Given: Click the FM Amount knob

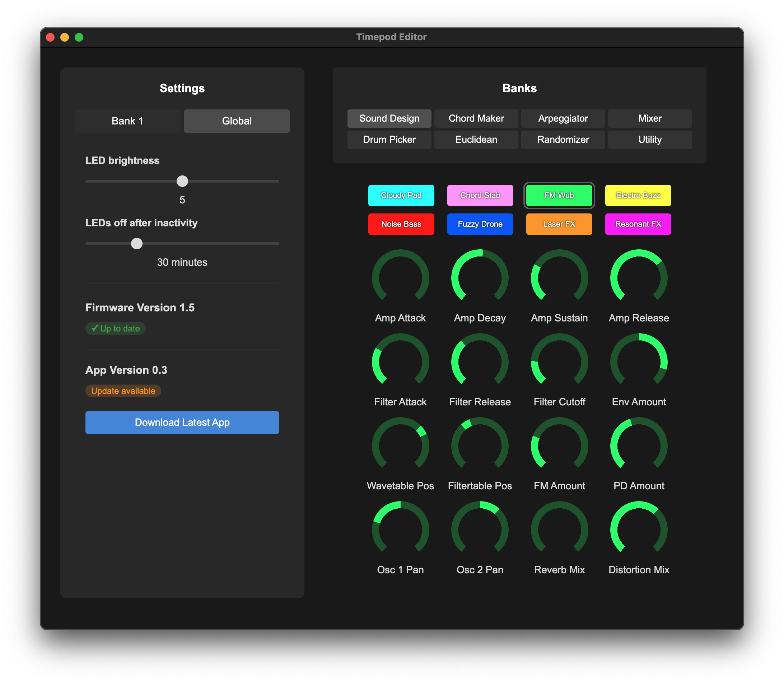Looking at the screenshot, I should (x=559, y=445).
